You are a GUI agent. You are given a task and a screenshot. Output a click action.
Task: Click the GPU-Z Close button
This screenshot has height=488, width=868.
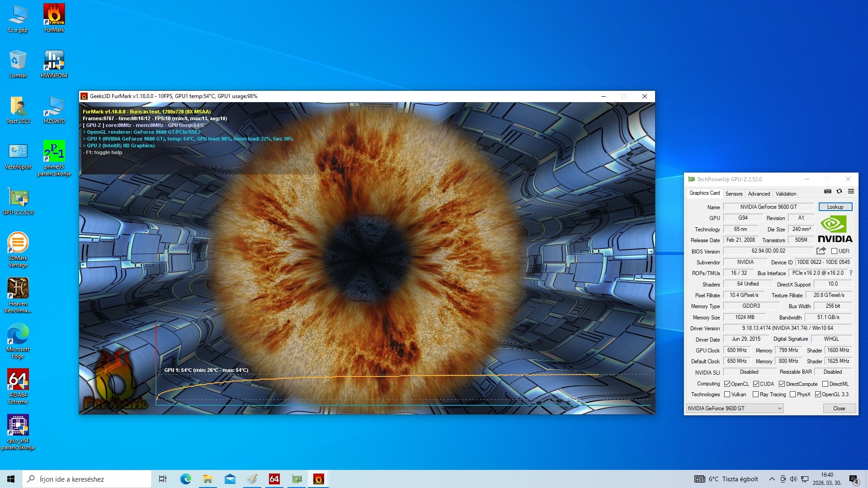click(x=839, y=408)
